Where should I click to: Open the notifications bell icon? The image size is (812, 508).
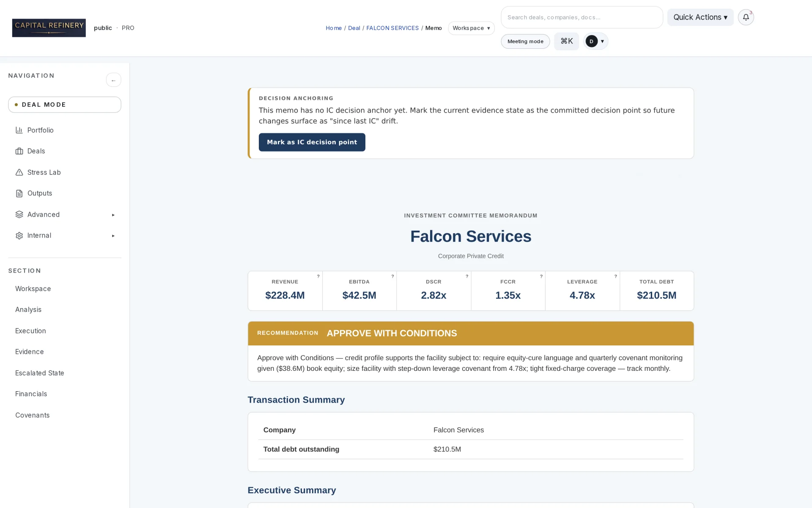click(x=746, y=17)
